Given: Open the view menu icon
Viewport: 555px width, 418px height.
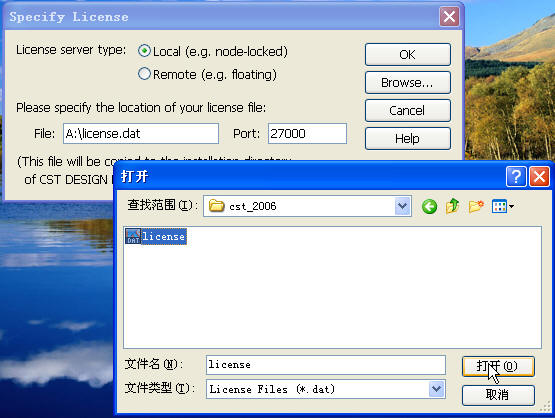Looking at the screenshot, I should click(503, 206).
